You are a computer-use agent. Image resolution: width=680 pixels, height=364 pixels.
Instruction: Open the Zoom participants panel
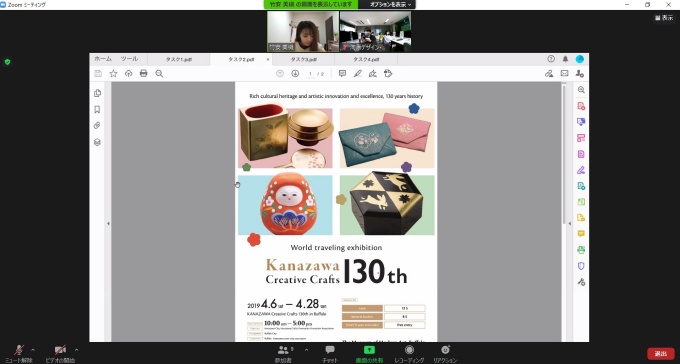point(283,354)
